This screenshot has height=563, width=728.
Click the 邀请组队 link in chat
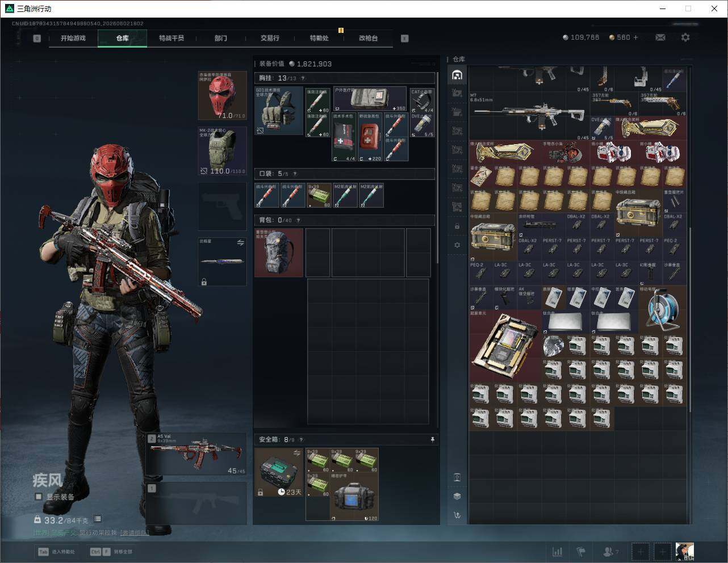click(x=135, y=532)
